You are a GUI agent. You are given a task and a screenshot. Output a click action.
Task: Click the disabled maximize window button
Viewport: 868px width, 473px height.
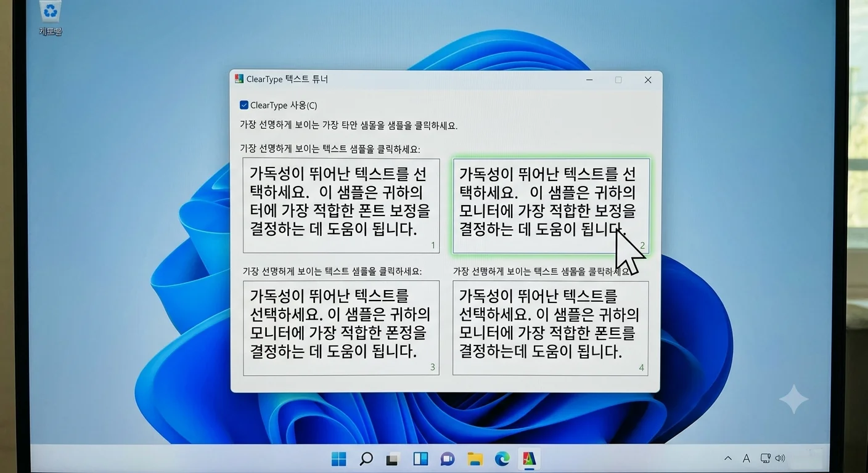(618, 80)
